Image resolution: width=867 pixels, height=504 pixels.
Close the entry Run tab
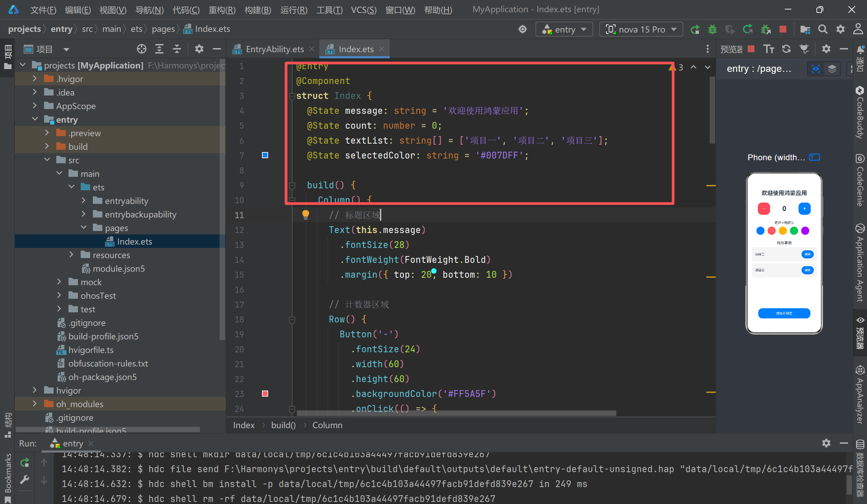point(91,443)
